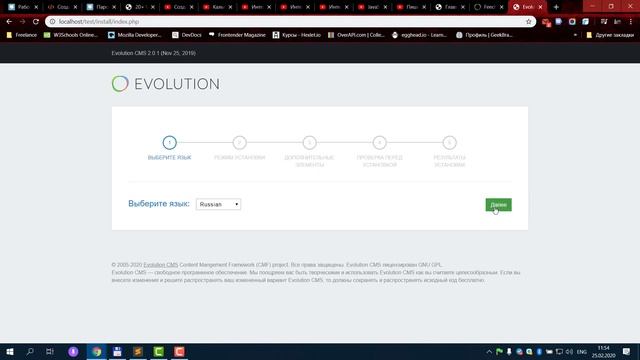Show hidden system tray icons

(489, 351)
